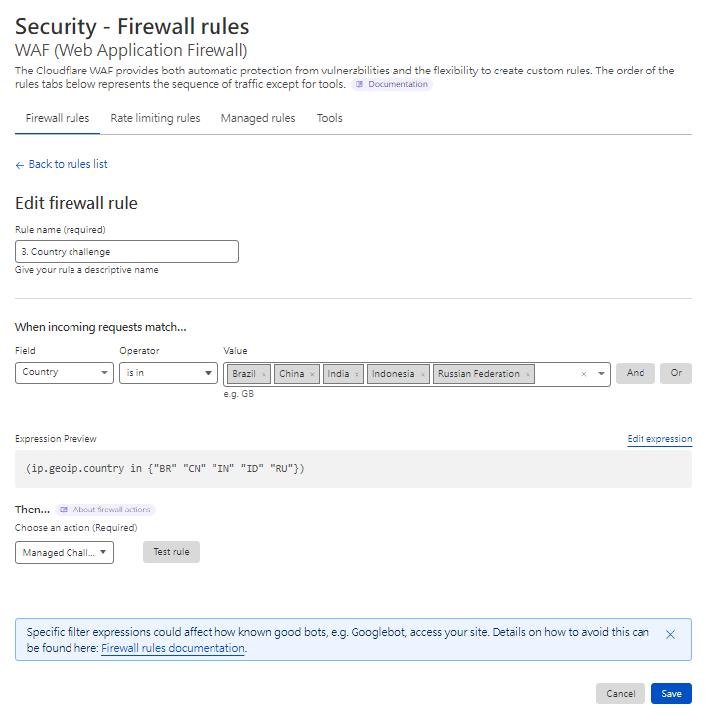This screenshot has height=728, width=715.
Task: Click the back arrow to rules list
Action: (x=20, y=165)
